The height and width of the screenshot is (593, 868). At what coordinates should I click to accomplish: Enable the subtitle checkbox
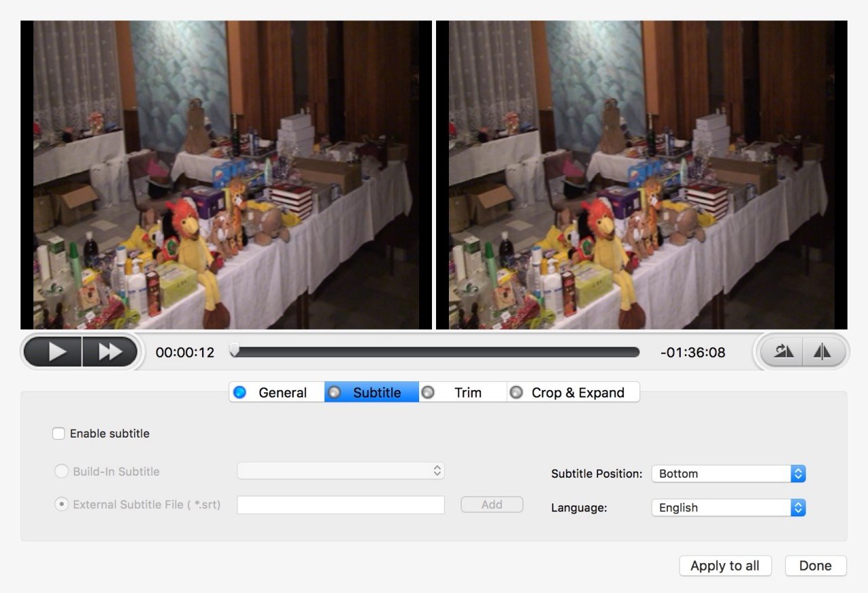(59, 434)
